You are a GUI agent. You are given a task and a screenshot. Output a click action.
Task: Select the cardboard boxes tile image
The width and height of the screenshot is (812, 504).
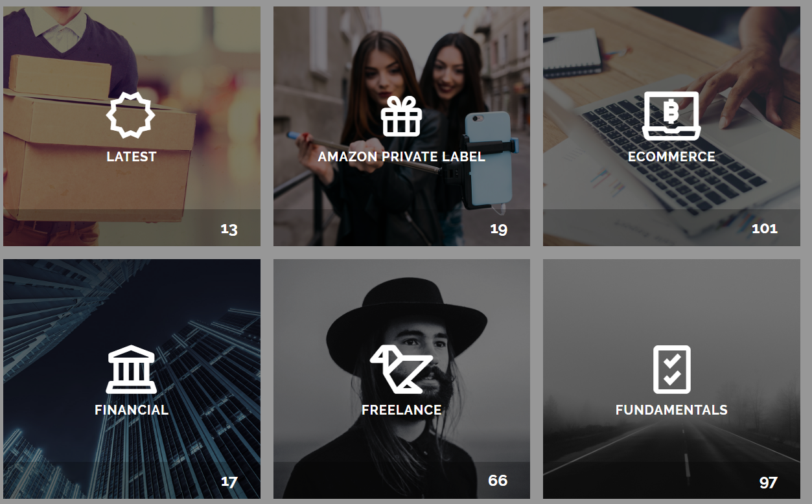(132, 126)
